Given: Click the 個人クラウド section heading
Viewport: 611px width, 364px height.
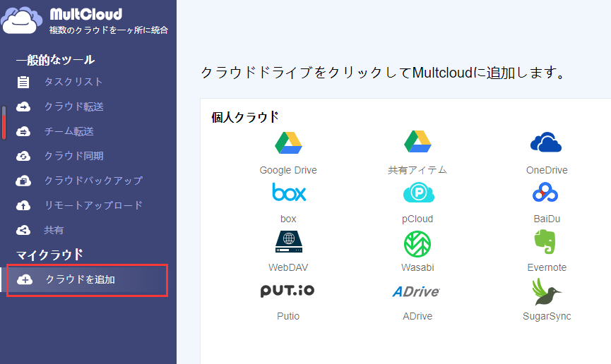Looking at the screenshot, I should pyautogui.click(x=245, y=117).
